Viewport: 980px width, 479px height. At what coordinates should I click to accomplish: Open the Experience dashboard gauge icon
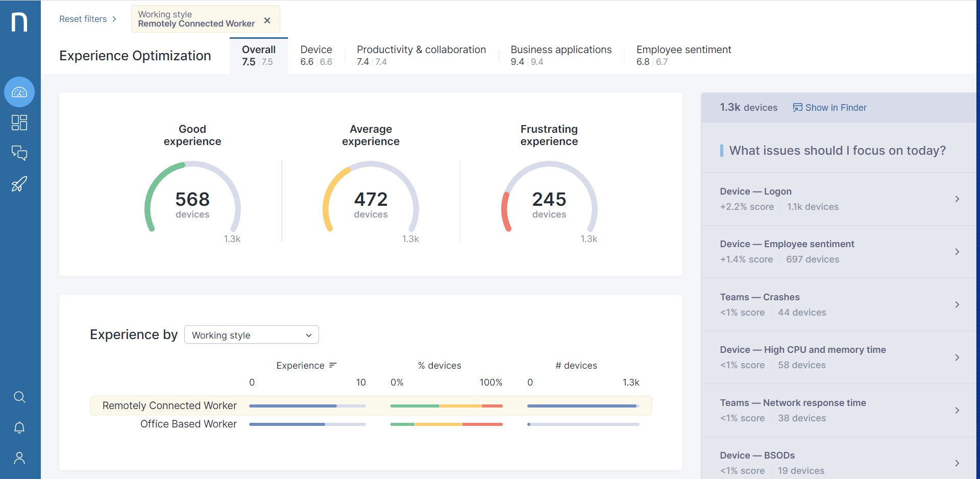(19, 92)
